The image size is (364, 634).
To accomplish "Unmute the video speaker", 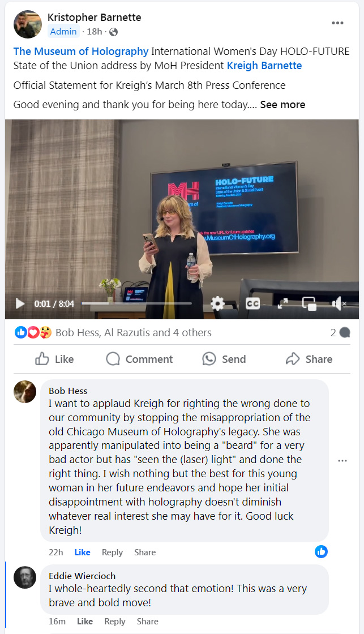I will tap(339, 303).
